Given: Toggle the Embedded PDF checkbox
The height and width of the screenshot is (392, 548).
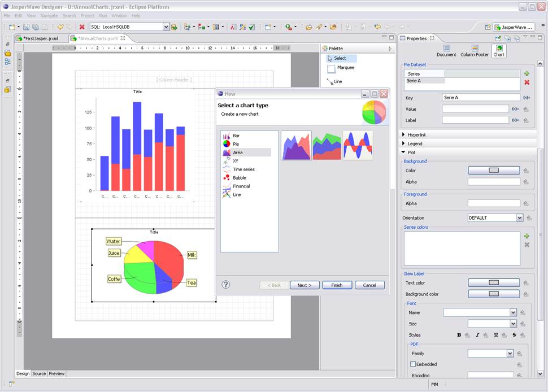Looking at the screenshot, I should click(414, 364).
